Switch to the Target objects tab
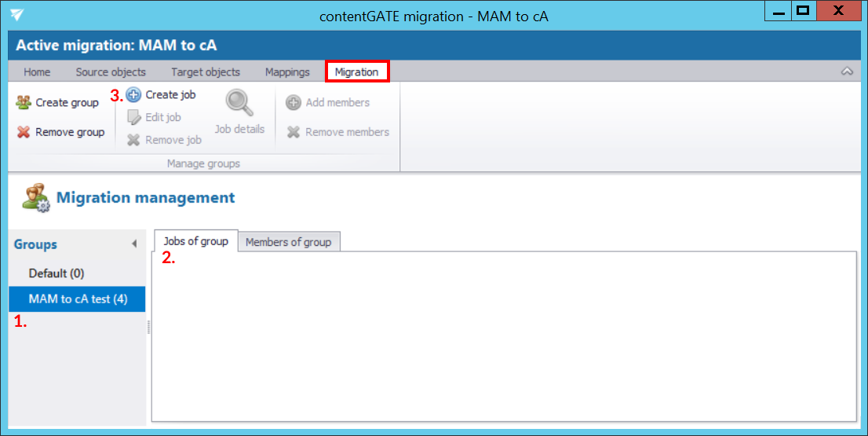This screenshot has height=436, width=868. pyautogui.click(x=206, y=72)
